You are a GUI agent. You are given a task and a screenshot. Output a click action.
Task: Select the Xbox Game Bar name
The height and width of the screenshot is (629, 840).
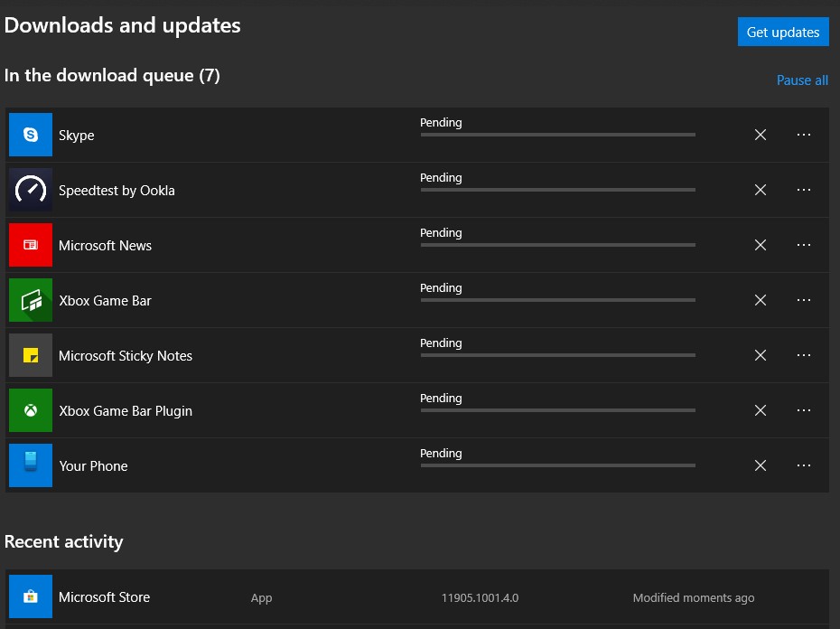(x=105, y=301)
